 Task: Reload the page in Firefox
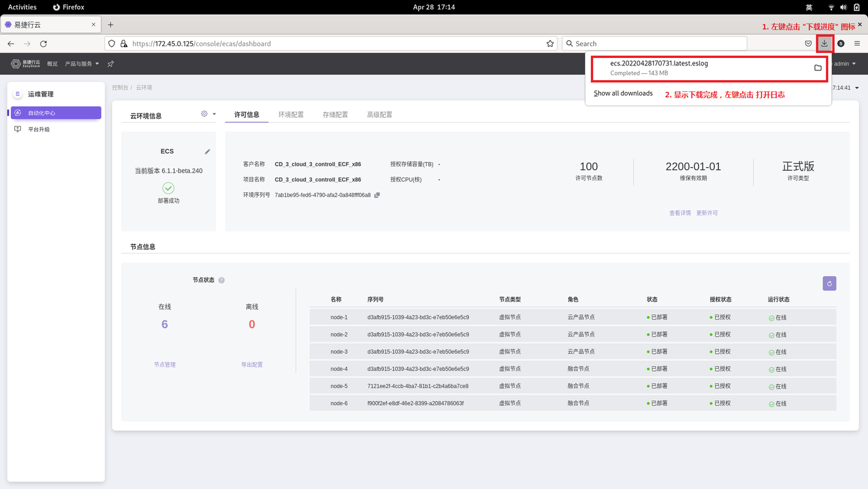pyautogui.click(x=43, y=44)
